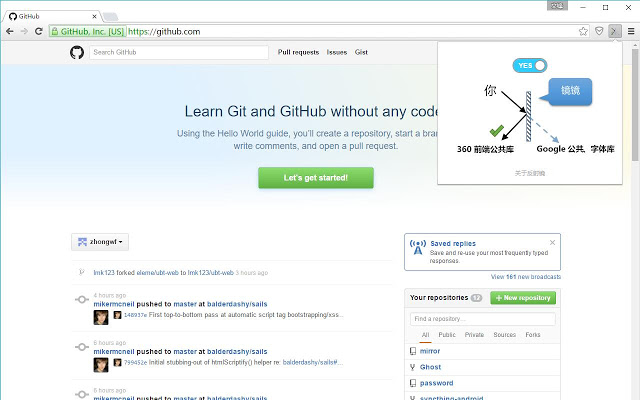640x400 pixels.
Task: Open the View 161 new broadcasts link
Action: tap(526, 277)
